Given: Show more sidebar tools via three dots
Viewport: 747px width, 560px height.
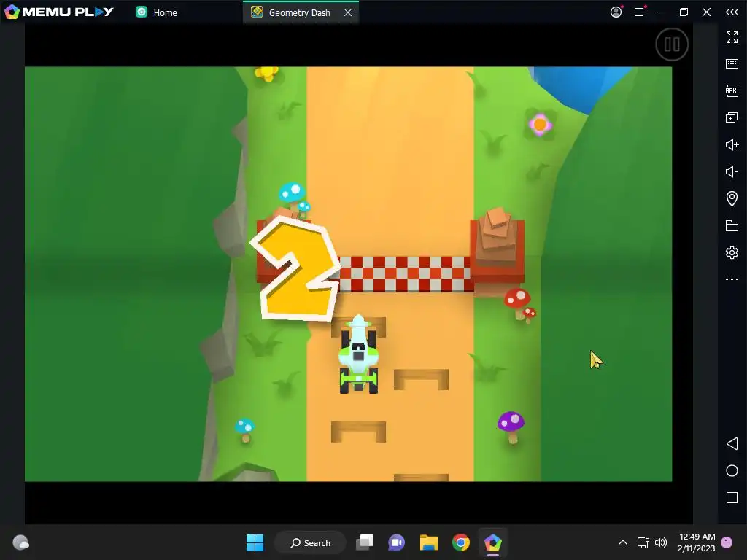Looking at the screenshot, I should coord(732,279).
